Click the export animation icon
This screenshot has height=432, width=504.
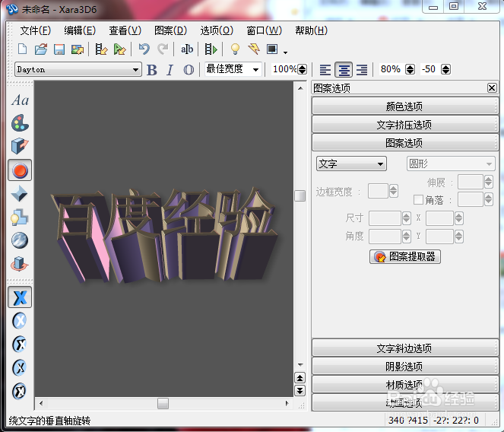(x=119, y=49)
